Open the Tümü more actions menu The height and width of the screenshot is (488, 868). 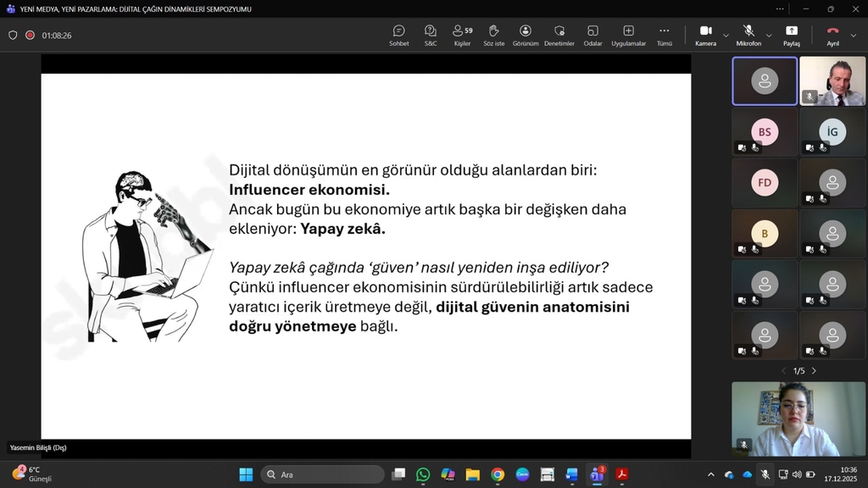665,35
